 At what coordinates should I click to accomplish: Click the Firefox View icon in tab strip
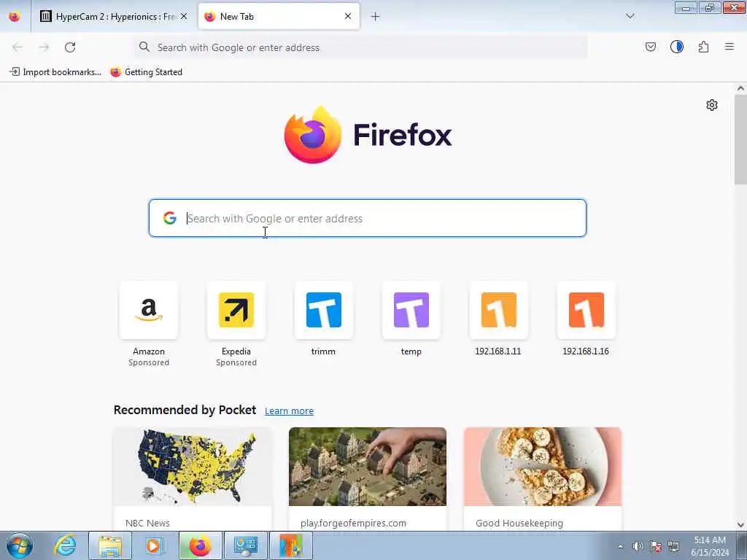coord(15,16)
